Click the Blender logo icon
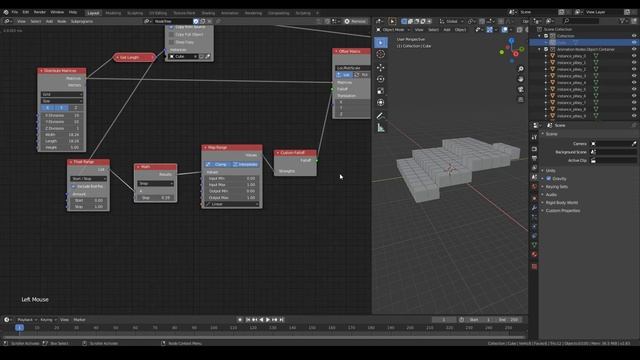Screen dimensions: 640x360 (x=6, y=12)
